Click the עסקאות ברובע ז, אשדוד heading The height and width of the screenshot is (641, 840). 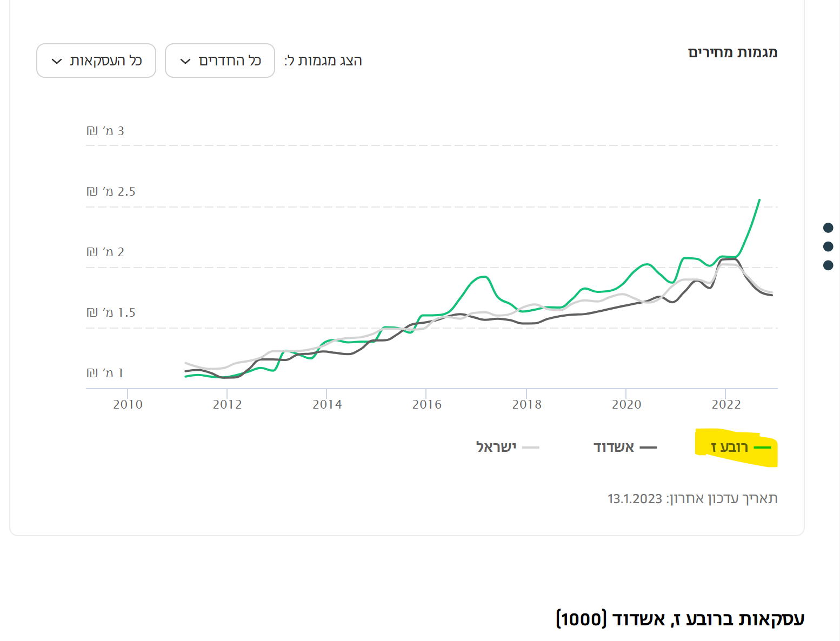pyautogui.click(x=680, y=618)
